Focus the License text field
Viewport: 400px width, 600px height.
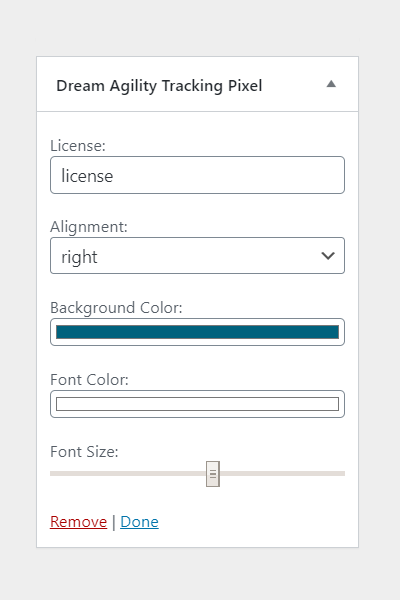coord(198,175)
